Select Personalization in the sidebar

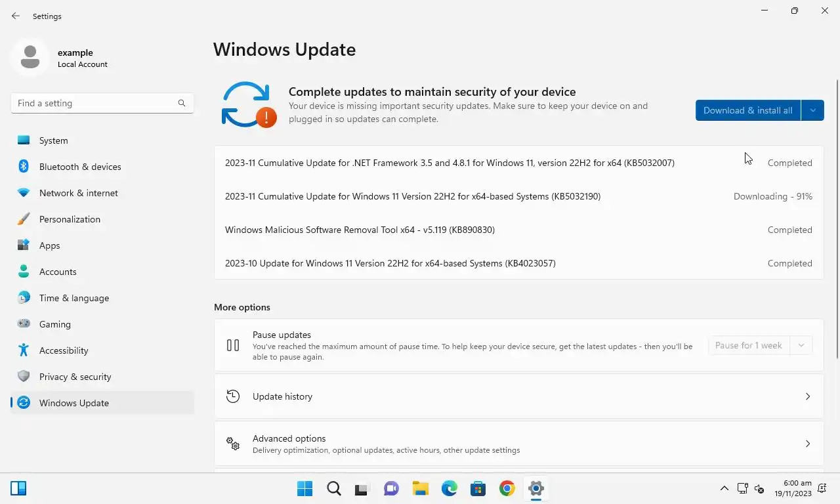click(x=102, y=219)
